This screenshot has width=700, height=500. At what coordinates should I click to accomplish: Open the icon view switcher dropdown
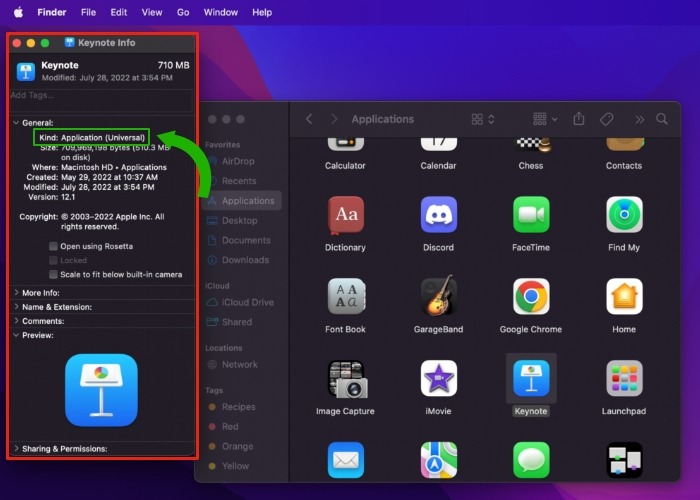[483, 119]
